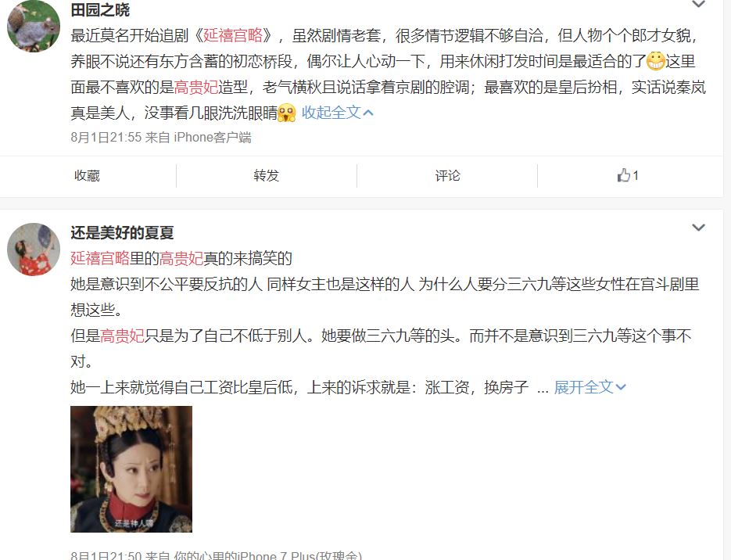Collapse full text via 收起全文
The image size is (731, 560).
(x=337, y=113)
